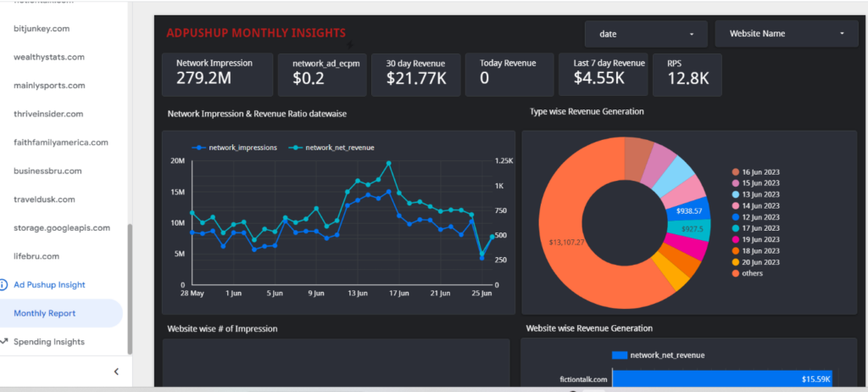Click the network_impressions legend marker

(198, 148)
